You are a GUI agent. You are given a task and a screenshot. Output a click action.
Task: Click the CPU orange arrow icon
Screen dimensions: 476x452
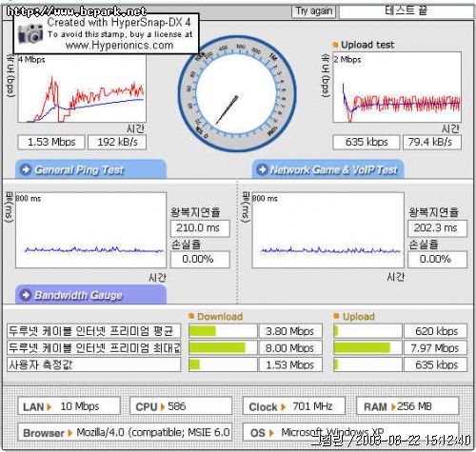[163, 407]
